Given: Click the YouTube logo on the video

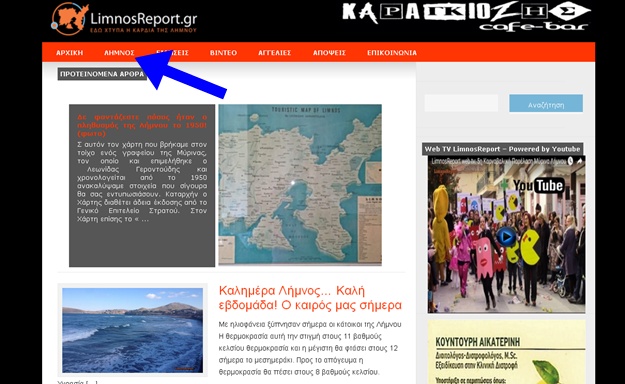Looking at the screenshot, I should [538, 185].
